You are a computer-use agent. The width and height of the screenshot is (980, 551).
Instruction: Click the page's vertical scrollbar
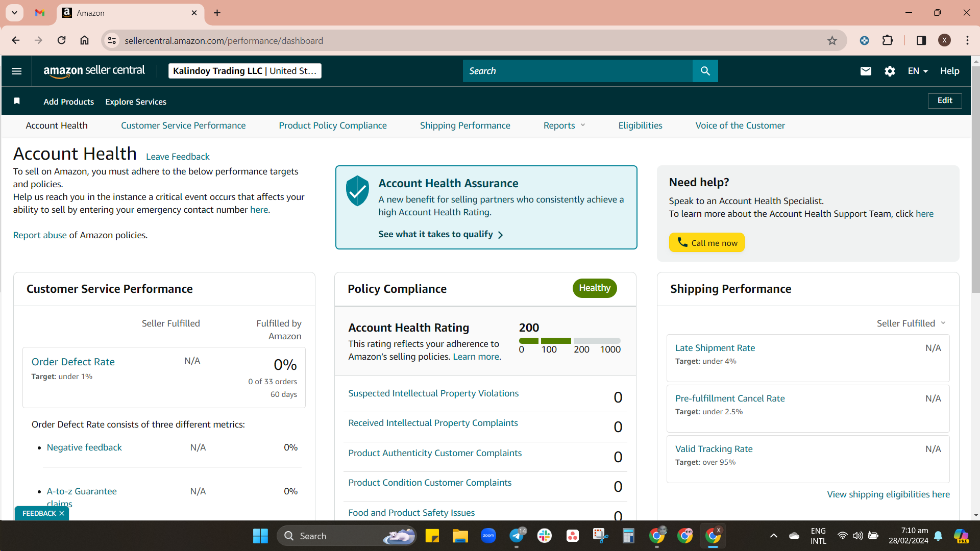[975, 179]
